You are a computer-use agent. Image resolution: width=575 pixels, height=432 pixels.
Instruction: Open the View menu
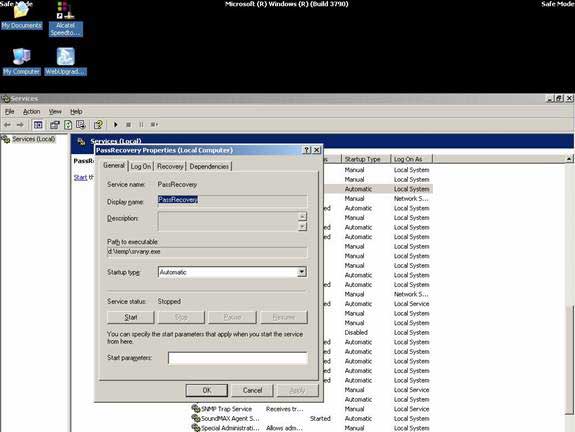pos(55,111)
